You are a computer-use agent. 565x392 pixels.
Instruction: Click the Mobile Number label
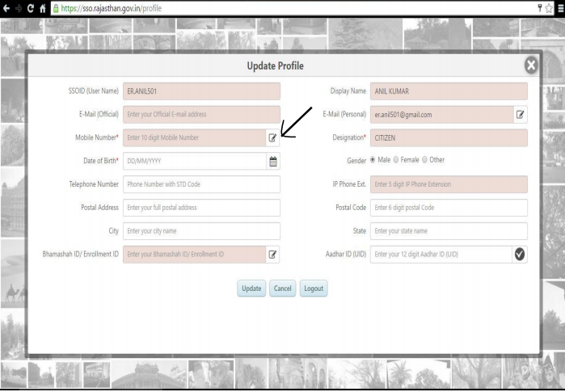click(96, 137)
